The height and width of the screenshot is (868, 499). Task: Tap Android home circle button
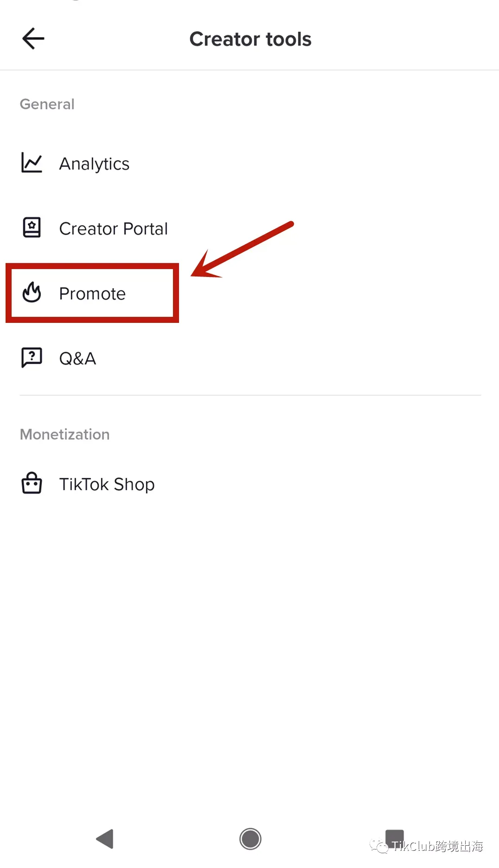tap(250, 839)
